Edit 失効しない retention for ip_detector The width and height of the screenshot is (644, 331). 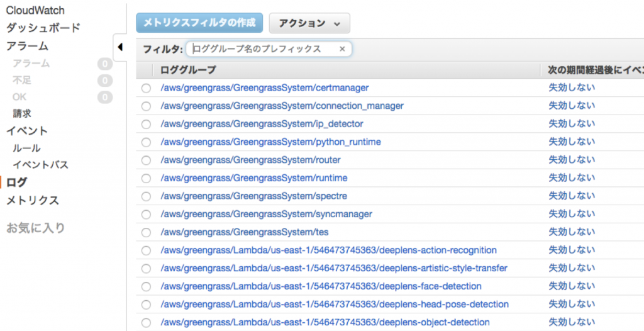pos(572,124)
